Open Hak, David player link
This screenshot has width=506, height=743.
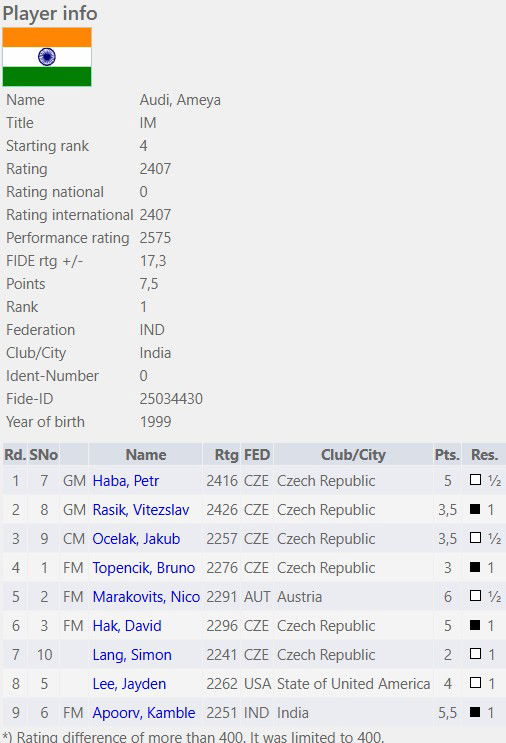[x=127, y=626]
